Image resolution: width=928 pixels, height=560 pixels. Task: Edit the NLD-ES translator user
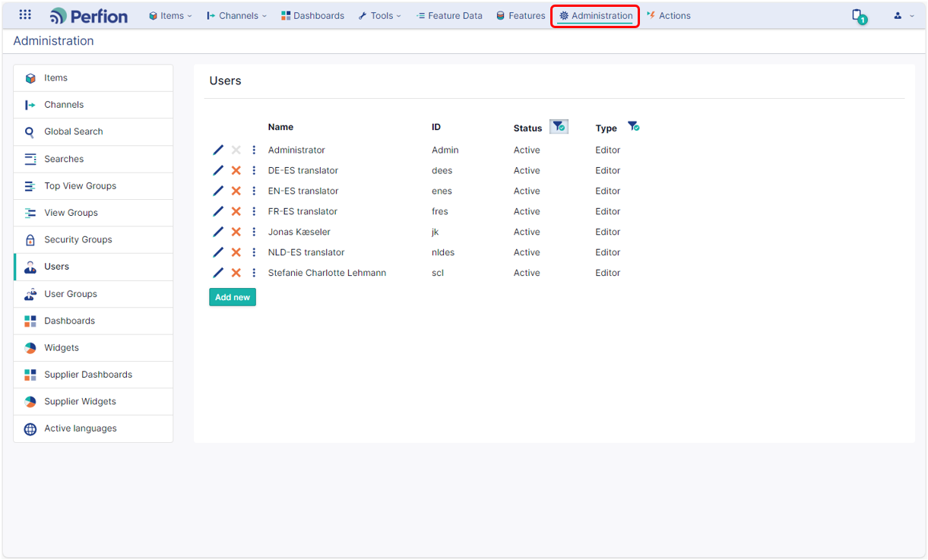click(218, 253)
